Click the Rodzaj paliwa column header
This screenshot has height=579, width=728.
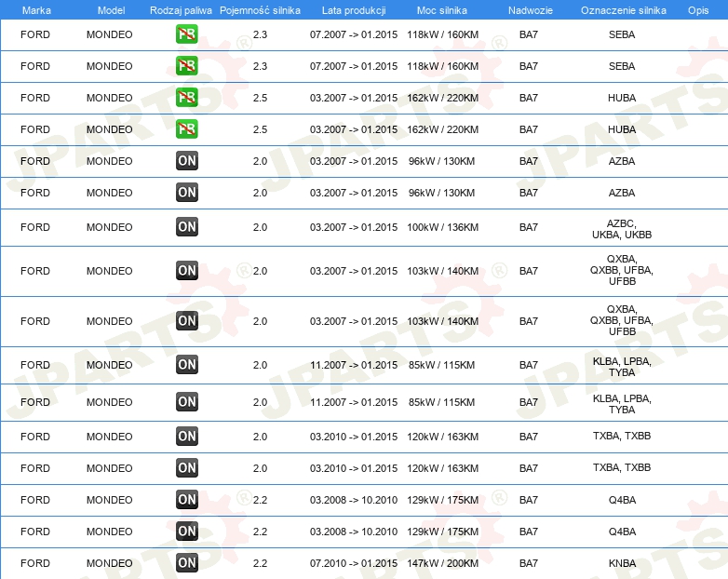pos(181,10)
